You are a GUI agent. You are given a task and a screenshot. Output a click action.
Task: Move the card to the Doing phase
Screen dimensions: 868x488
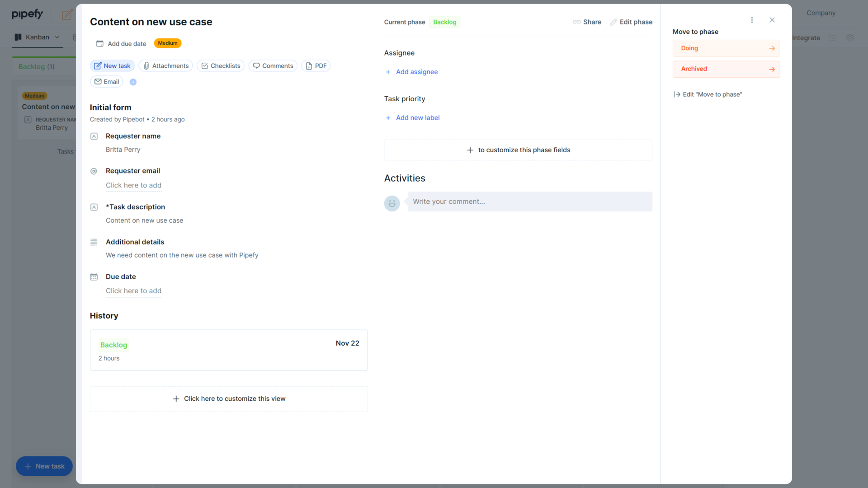pos(726,48)
